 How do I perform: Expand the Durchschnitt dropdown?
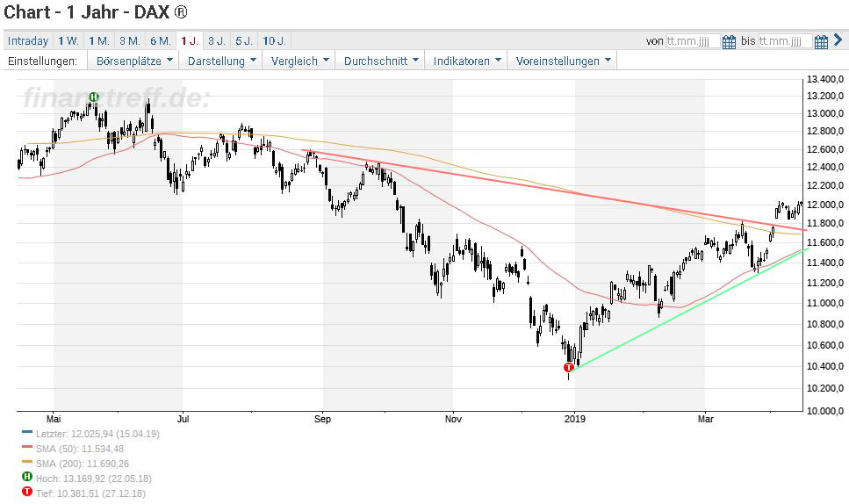381,61
